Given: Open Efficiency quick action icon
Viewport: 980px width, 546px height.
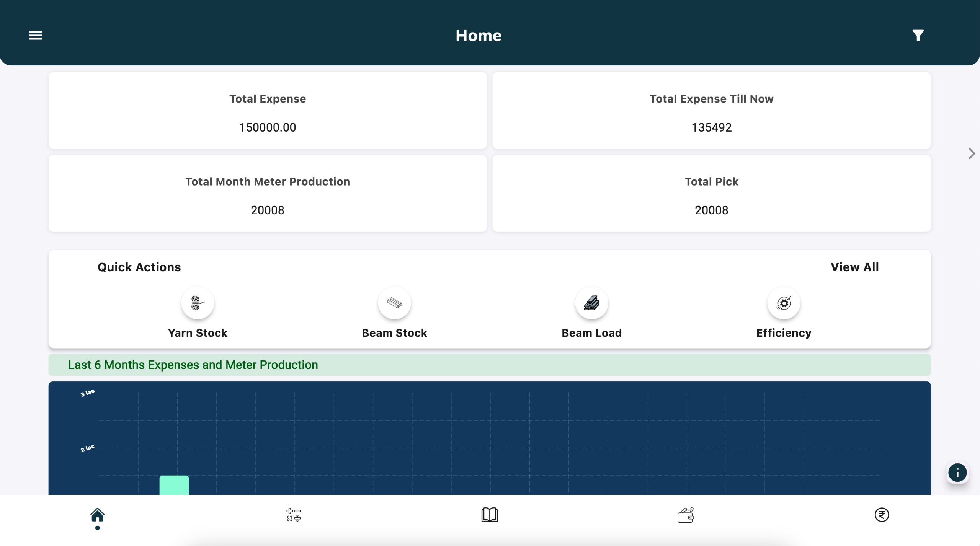Looking at the screenshot, I should 784,303.
